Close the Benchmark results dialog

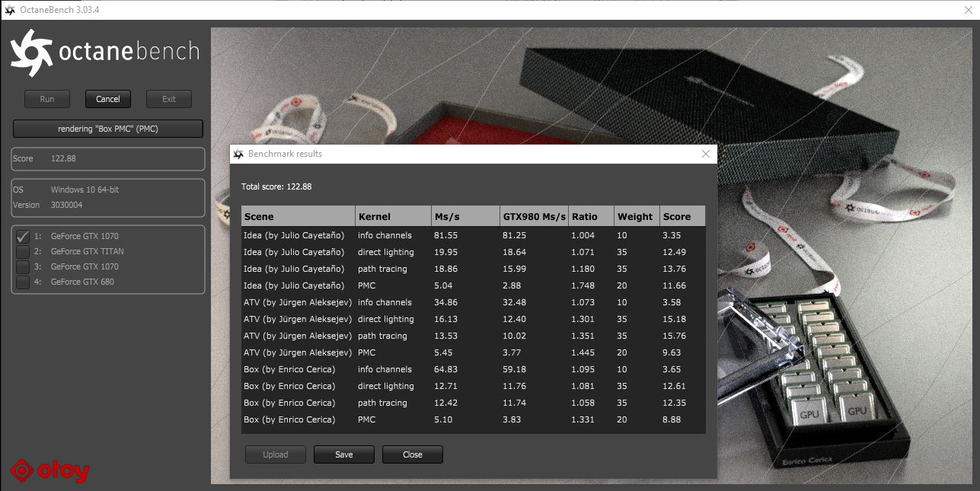coord(705,154)
